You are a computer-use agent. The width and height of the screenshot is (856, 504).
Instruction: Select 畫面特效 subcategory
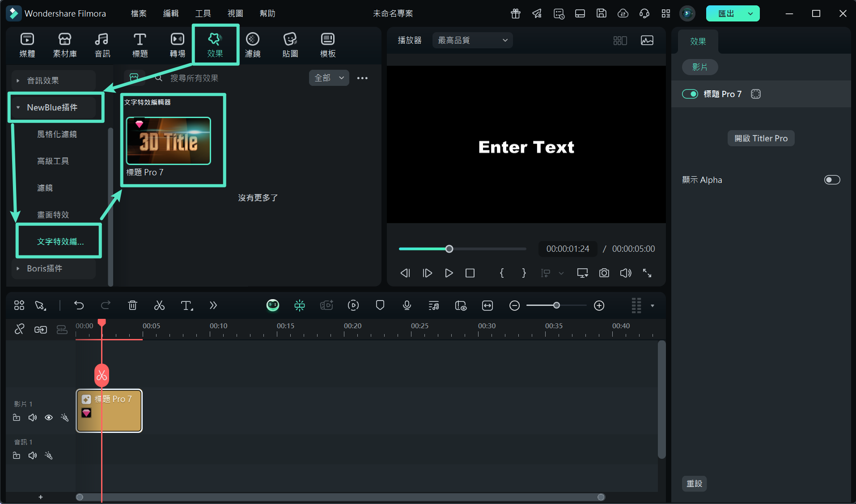[x=53, y=215]
